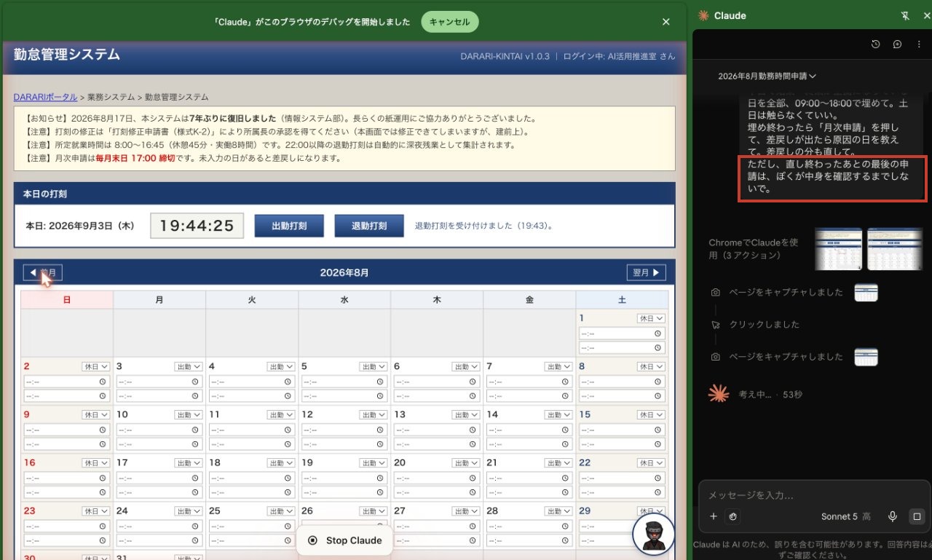Open the second large screenshot thumbnail in chat

point(895,249)
